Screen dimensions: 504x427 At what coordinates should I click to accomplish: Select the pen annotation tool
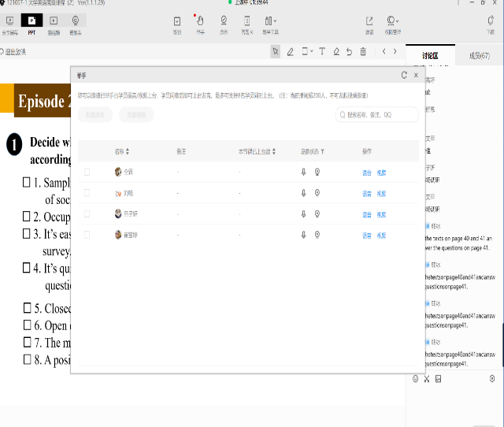(291, 52)
